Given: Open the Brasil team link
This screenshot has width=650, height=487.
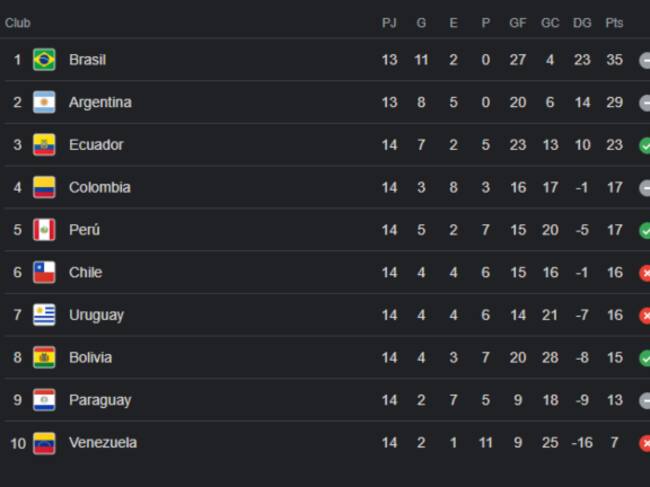Looking at the screenshot, I should 87,60.
